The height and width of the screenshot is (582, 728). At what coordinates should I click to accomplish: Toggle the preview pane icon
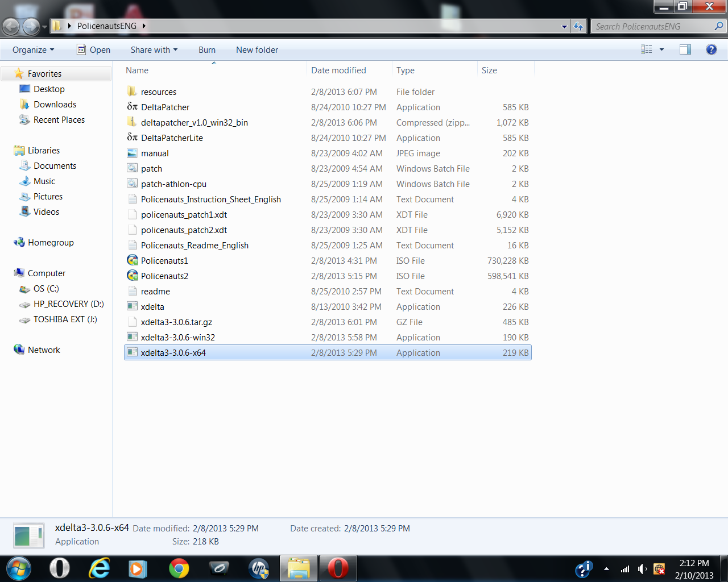(x=685, y=49)
